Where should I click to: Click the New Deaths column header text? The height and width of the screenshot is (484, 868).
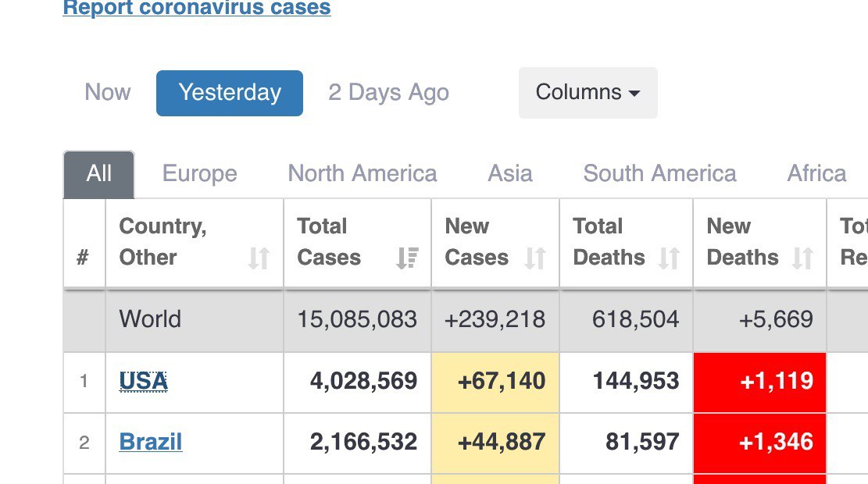point(742,242)
